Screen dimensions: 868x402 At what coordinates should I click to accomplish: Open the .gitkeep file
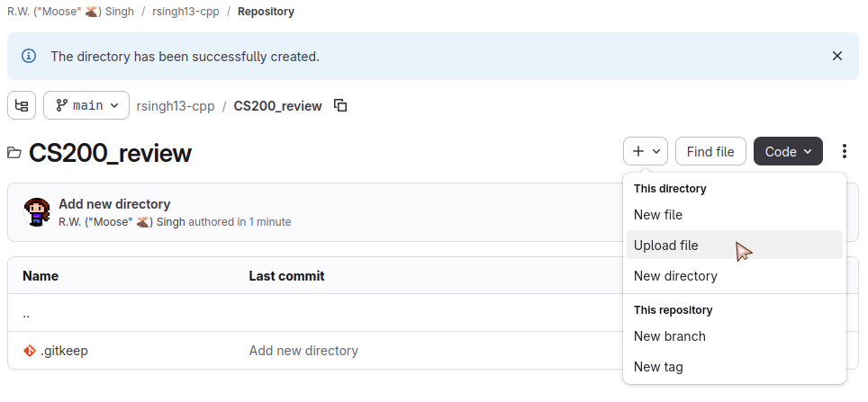coord(64,351)
